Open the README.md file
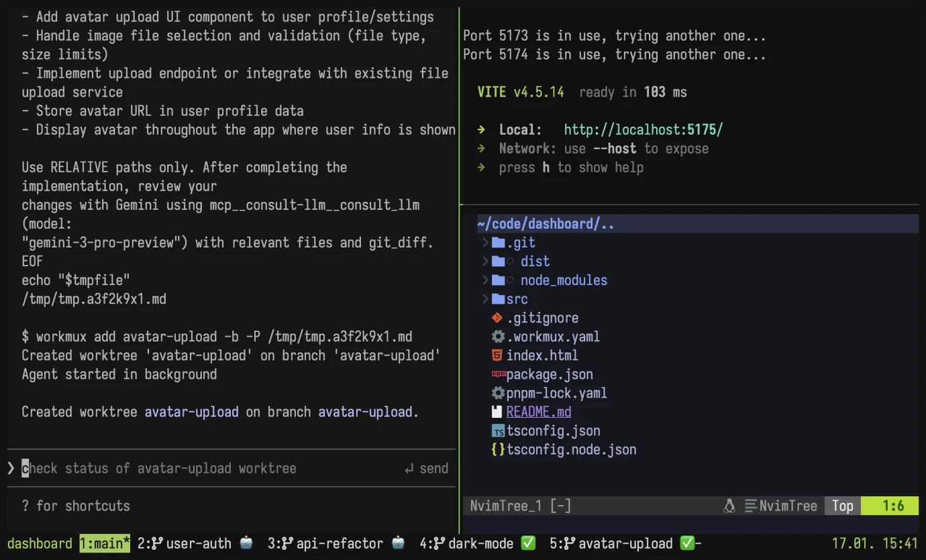926x560 pixels. (539, 412)
